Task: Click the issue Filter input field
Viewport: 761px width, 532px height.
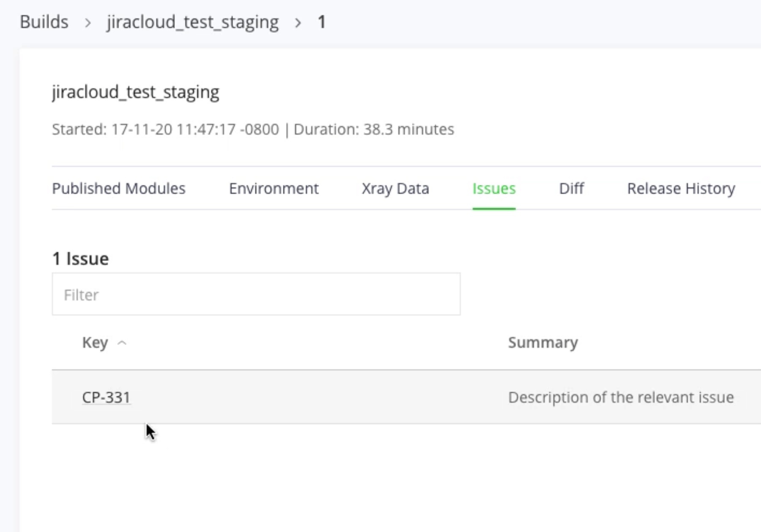Action: click(256, 294)
